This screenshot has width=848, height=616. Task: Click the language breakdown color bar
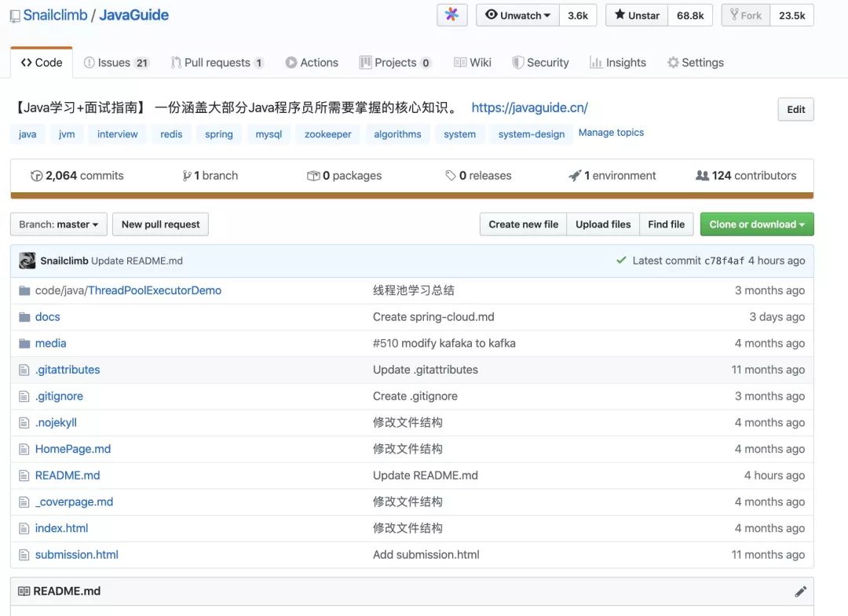[412, 195]
